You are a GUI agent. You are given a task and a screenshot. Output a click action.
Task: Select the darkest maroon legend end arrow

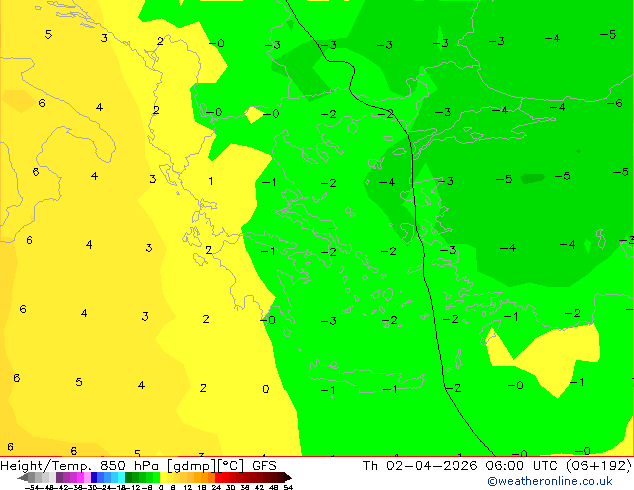tap(288, 477)
